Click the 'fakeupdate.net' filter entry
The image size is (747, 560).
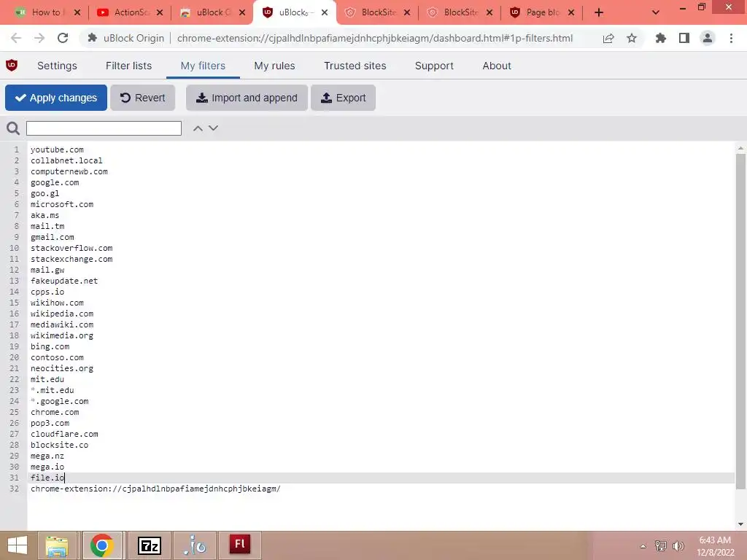[x=64, y=281]
